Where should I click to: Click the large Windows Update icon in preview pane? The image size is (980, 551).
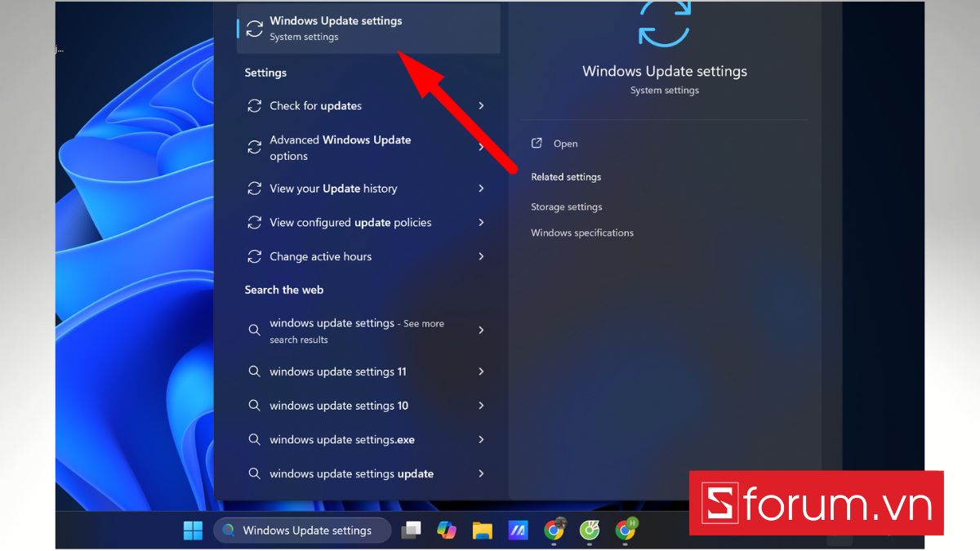[664, 23]
